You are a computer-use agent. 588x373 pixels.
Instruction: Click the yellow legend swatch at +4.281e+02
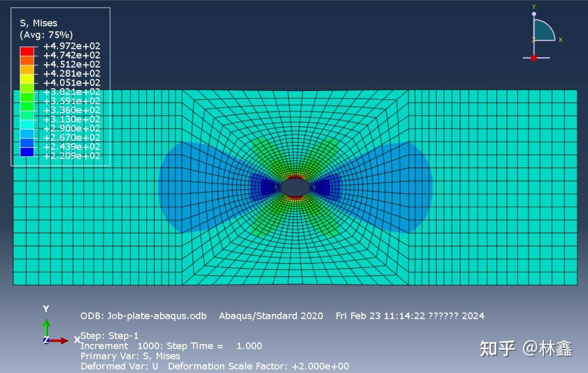(27, 79)
